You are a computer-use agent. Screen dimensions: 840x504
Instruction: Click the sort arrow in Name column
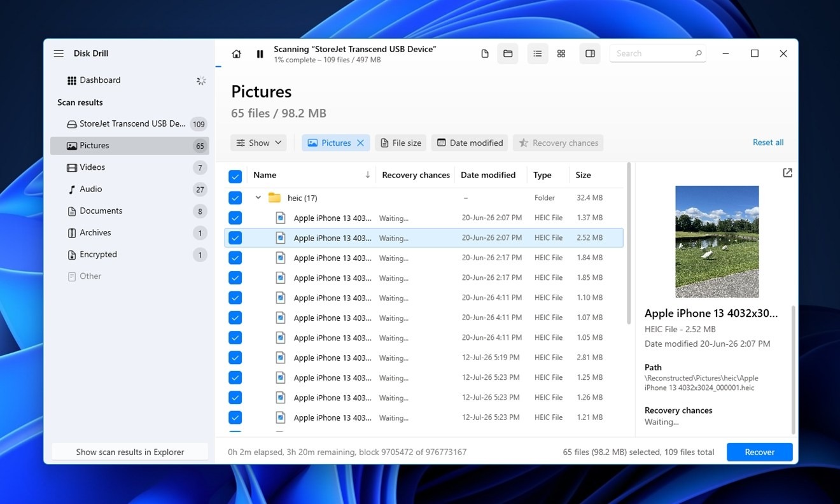(x=367, y=175)
